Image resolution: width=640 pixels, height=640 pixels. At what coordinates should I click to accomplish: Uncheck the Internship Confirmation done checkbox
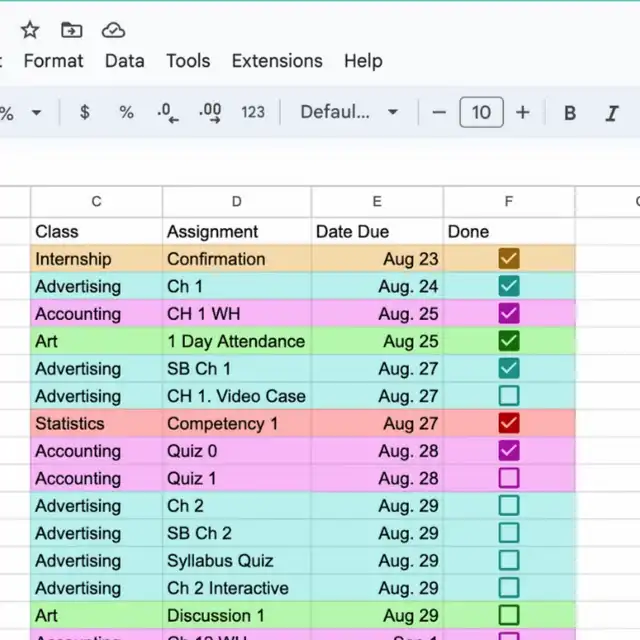pos(509,259)
